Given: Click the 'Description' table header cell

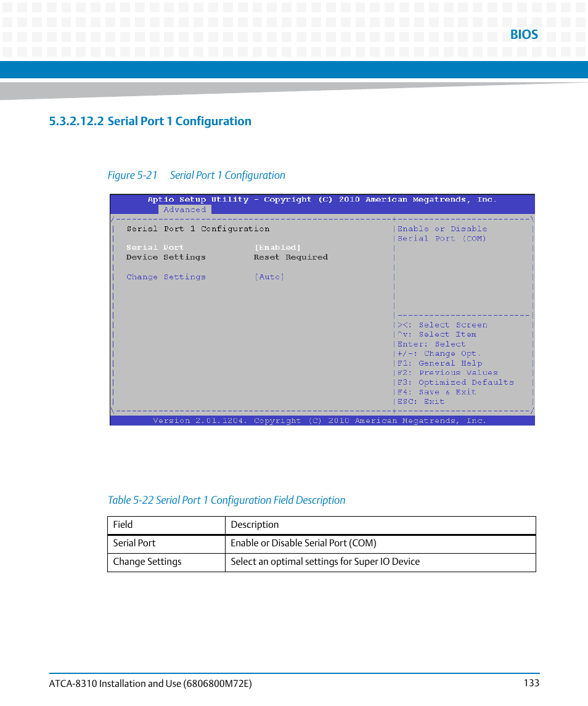Looking at the screenshot, I should [x=380, y=525].
